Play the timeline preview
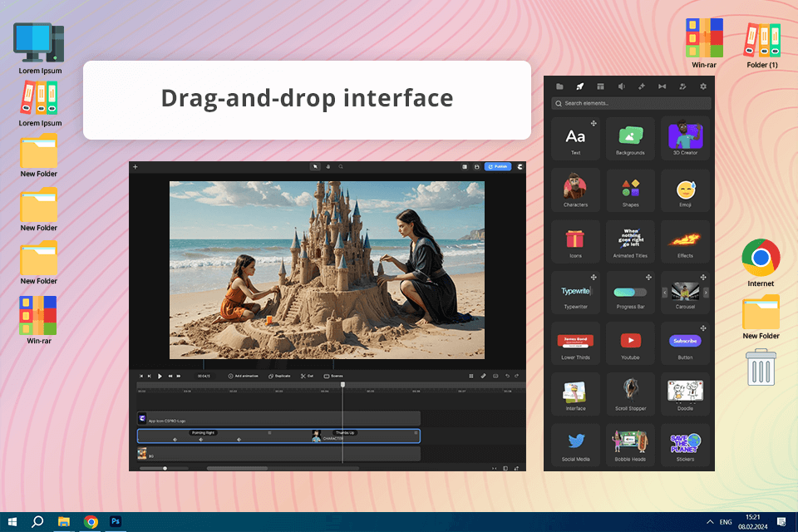The width and height of the screenshot is (798, 532). click(x=160, y=377)
